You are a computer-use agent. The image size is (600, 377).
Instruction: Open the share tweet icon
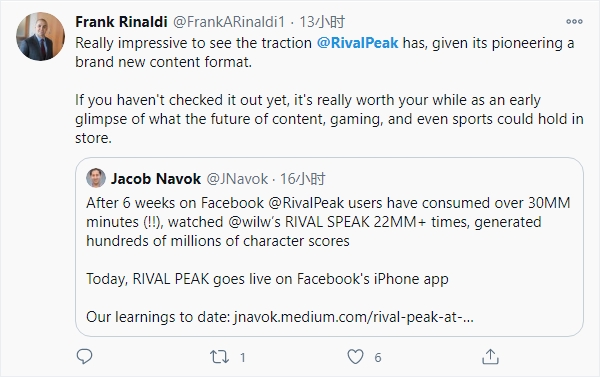(490, 357)
